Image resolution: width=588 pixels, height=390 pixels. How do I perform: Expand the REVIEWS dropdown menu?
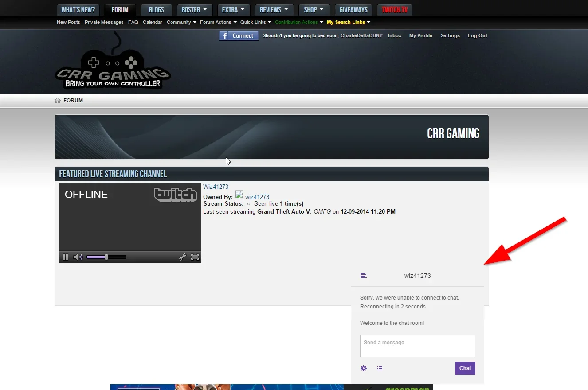click(x=274, y=10)
